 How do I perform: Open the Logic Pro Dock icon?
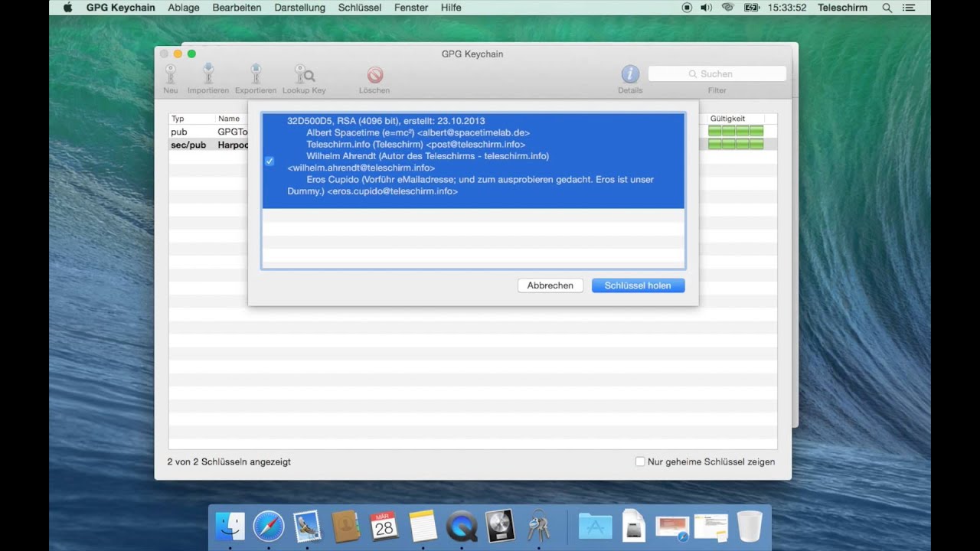[501, 527]
